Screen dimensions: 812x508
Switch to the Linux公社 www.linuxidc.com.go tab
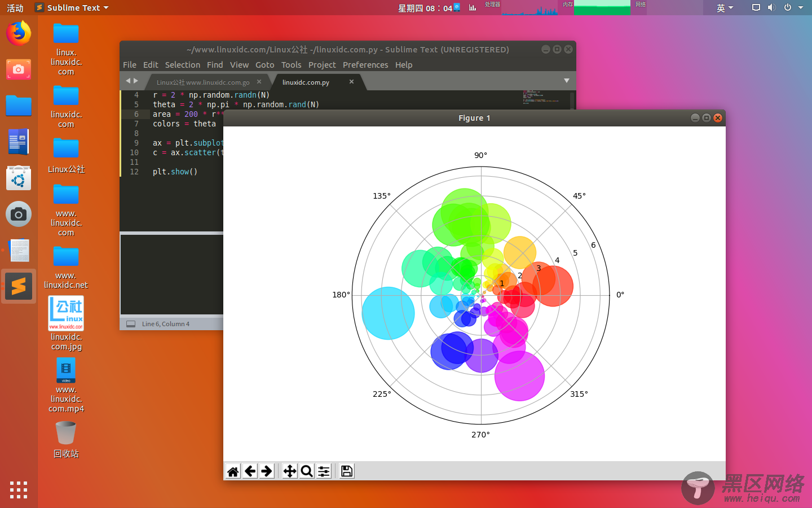pos(203,82)
